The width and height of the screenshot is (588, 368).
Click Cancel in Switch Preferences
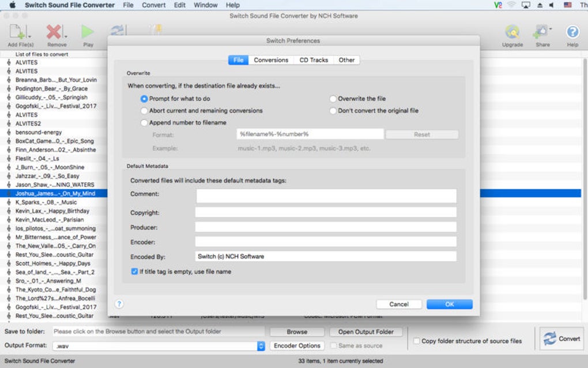pos(399,304)
